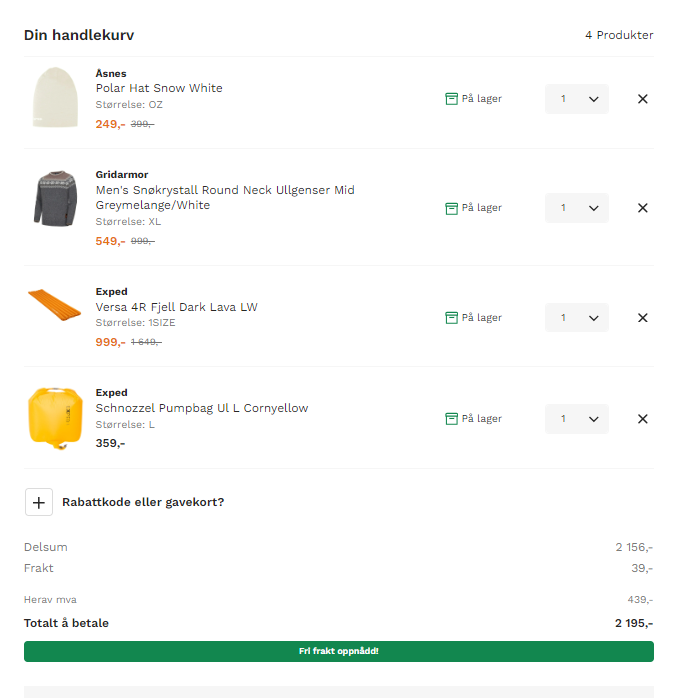Screen dimensions: 678x698
Task: Click stock box icon for Ullgenser sweater
Action: (451, 208)
